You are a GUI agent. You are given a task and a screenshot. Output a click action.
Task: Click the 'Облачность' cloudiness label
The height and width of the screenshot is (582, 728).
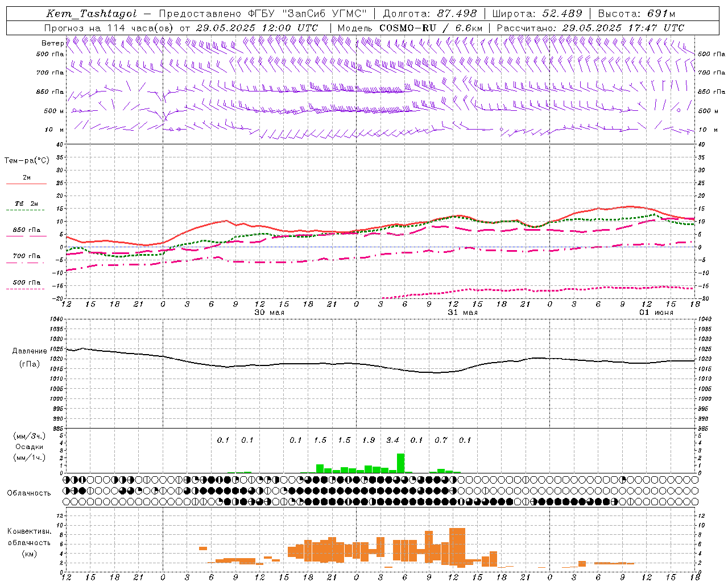click(29, 493)
